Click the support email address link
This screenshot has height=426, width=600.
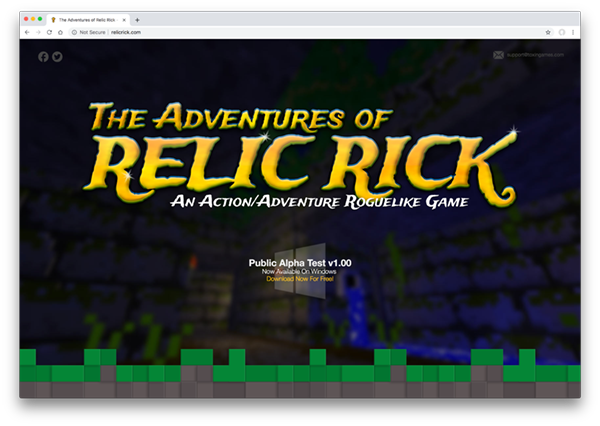[538, 55]
